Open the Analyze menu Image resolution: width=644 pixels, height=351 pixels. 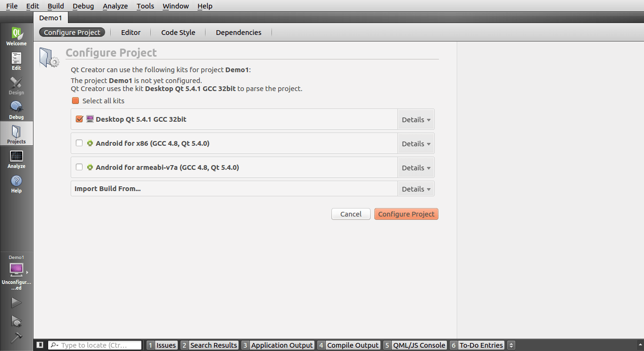(x=116, y=6)
